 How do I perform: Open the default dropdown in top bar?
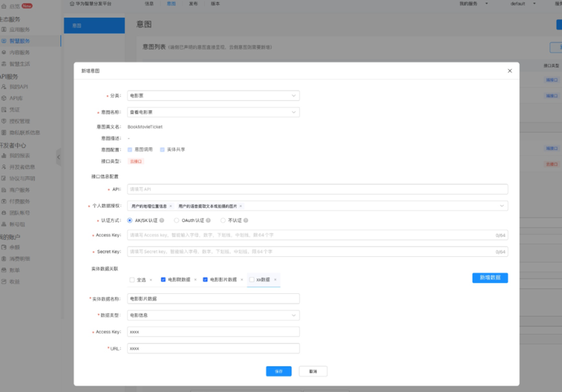(523, 3)
